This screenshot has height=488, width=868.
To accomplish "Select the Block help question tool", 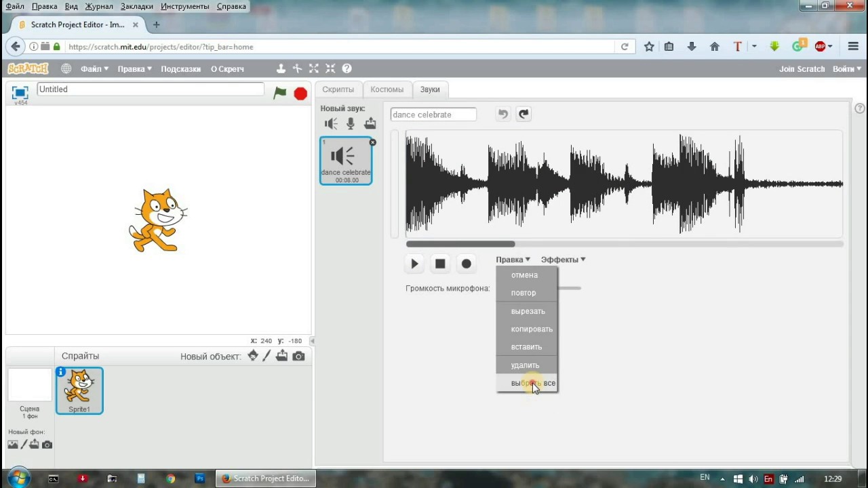I will point(347,68).
